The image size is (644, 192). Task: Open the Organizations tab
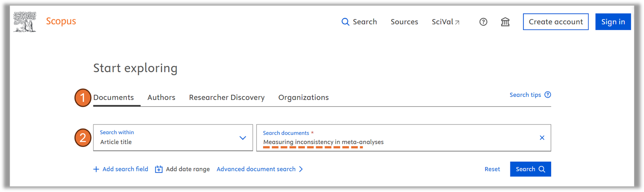pyautogui.click(x=303, y=98)
